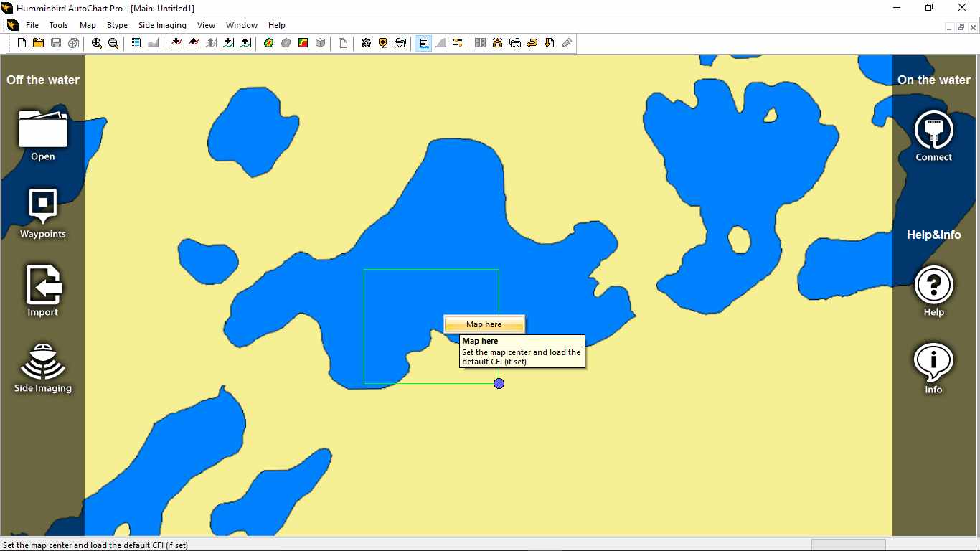Open the Window menu

[242, 25]
